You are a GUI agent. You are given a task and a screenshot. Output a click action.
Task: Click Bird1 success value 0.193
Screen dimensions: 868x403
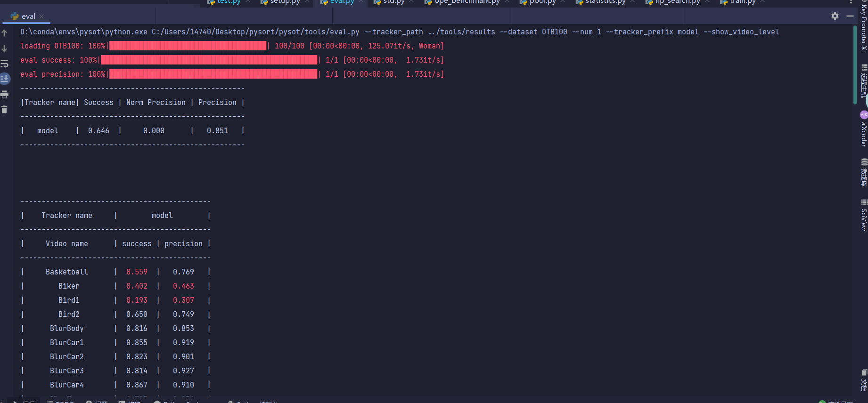[x=137, y=300]
